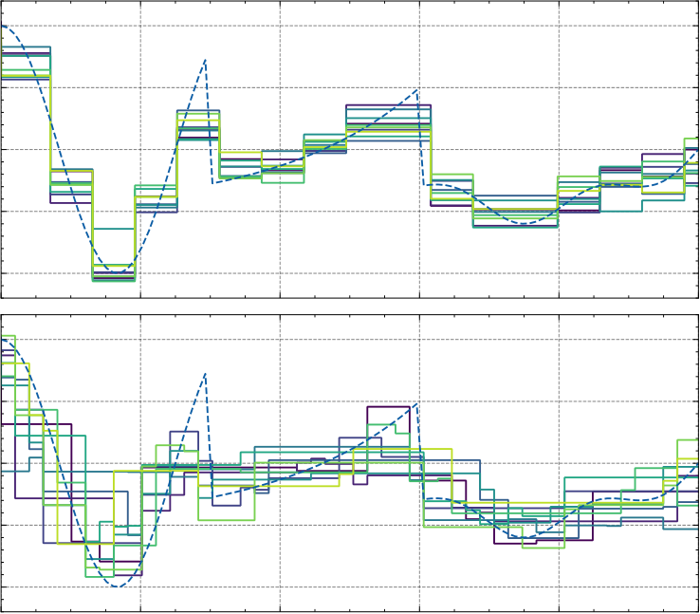Click the deepest dashed minimum in lower plot
Screen dimensions: 700x614
[x=117, y=586]
